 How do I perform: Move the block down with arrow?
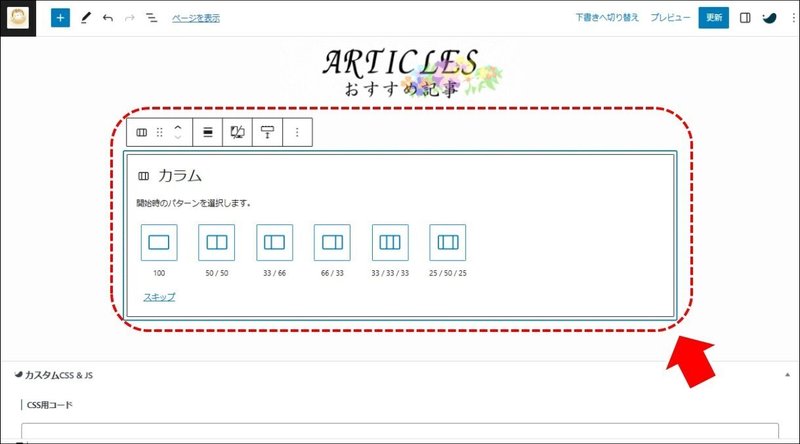click(x=178, y=138)
